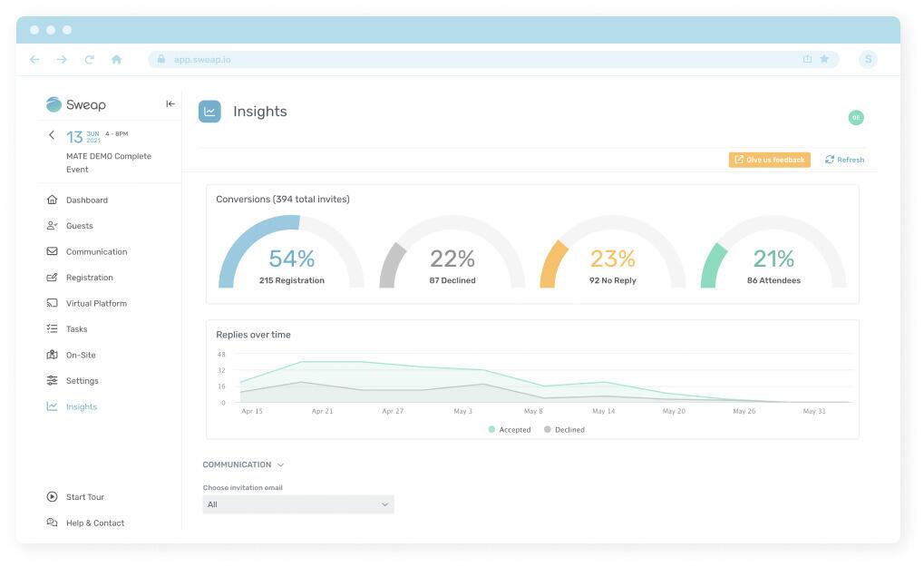924x567 pixels.
Task: Navigate to Guests in the sidebar
Action: tap(79, 226)
